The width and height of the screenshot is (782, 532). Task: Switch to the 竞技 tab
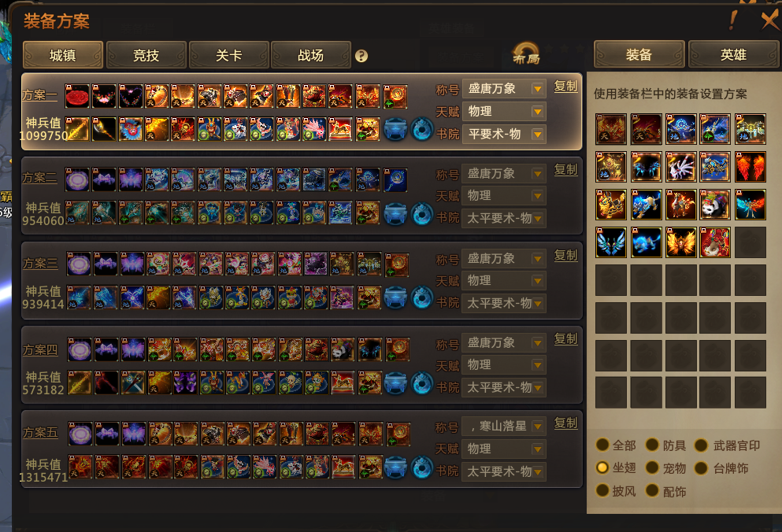146,55
